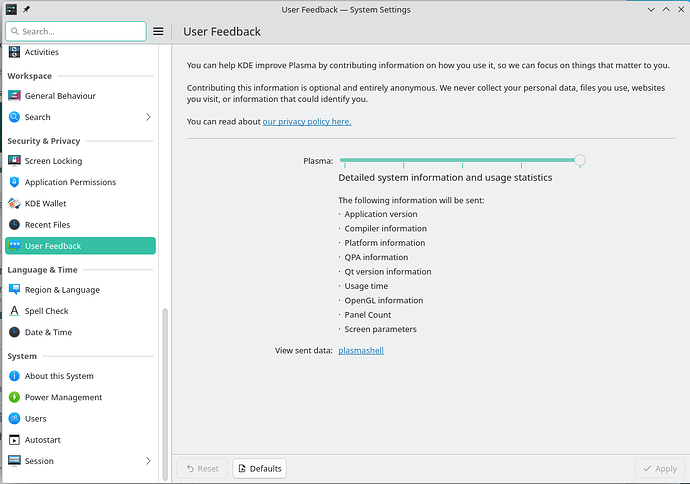Click the Session monitor icon
Screen dimensions: 690x484
click(14, 461)
